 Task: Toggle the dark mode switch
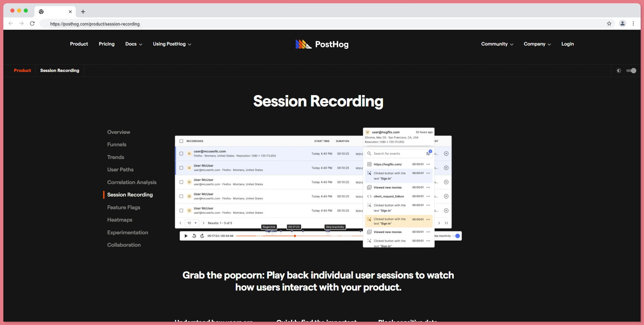click(x=631, y=71)
